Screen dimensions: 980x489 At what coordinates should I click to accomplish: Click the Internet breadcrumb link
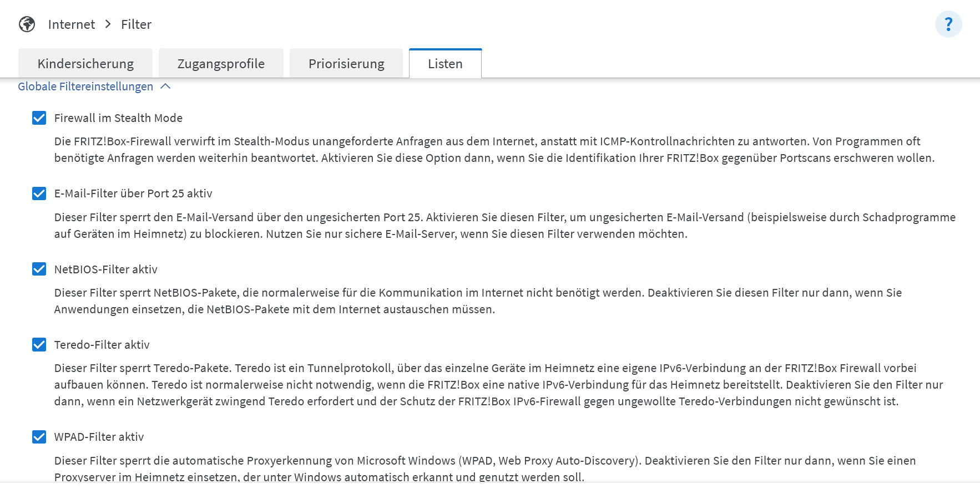(72, 24)
